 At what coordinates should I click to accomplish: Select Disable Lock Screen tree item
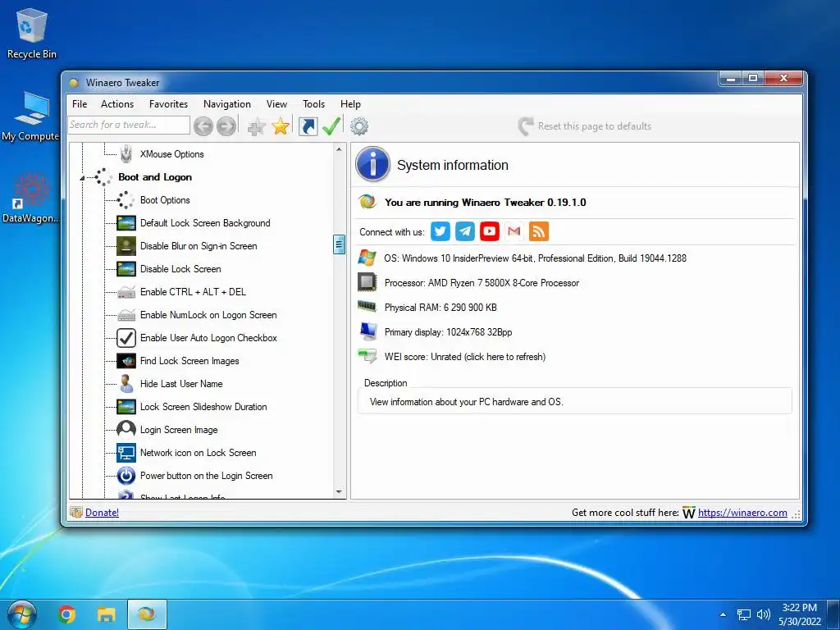tap(180, 269)
